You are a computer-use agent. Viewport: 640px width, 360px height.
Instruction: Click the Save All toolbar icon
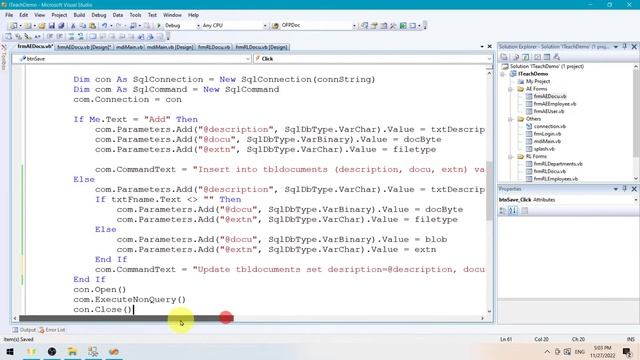[61, 26]
